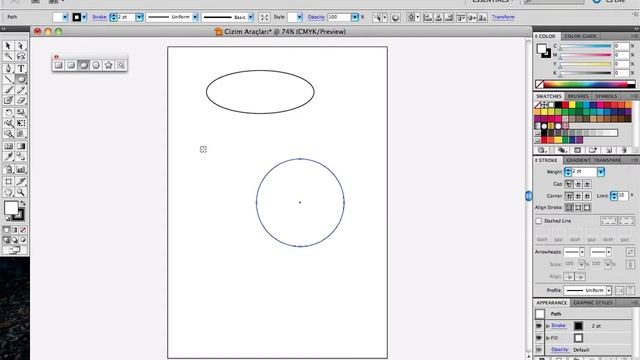Enable the Dashed Line checkbox
This screenshot has height=360, width=640.
click(539, 221)
